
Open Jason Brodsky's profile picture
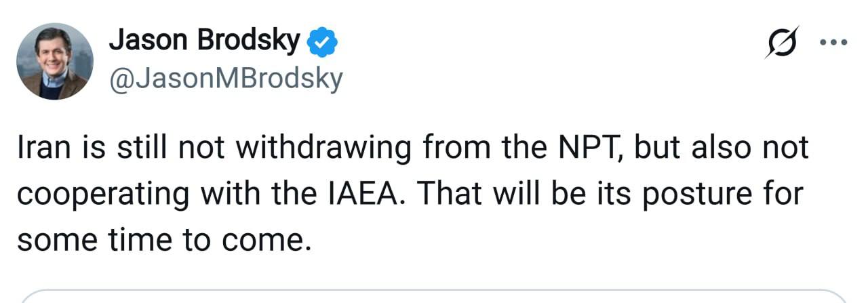pyautogui.click(x=54, y=61)
